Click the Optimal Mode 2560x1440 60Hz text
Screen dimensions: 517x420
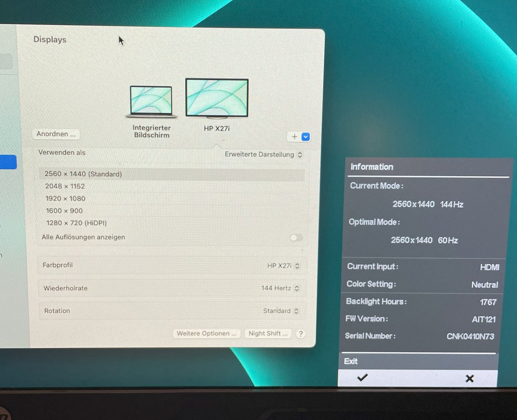tap(424, 240)
